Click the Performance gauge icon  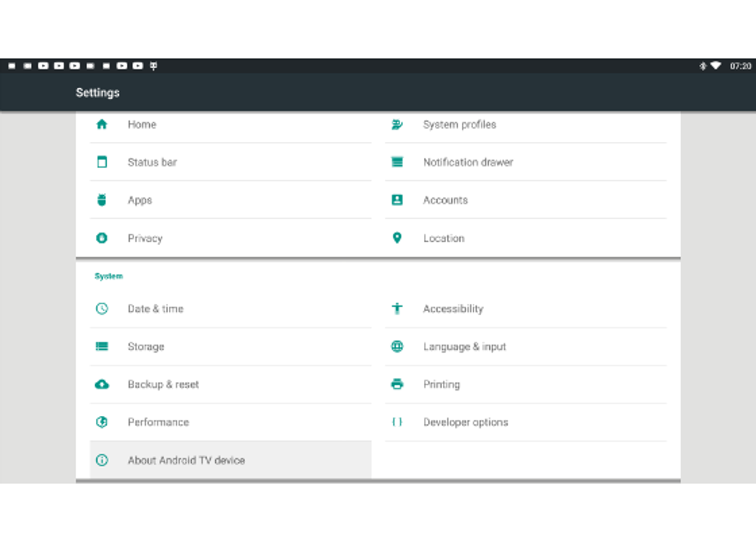coord(101,422)
